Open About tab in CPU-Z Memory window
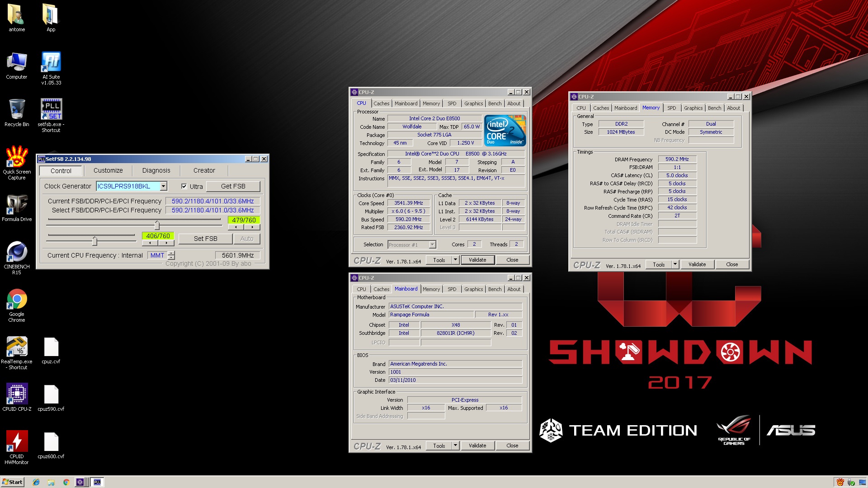Screen dimensions: 868x488 pyautogui.click(x=733, y=108)
